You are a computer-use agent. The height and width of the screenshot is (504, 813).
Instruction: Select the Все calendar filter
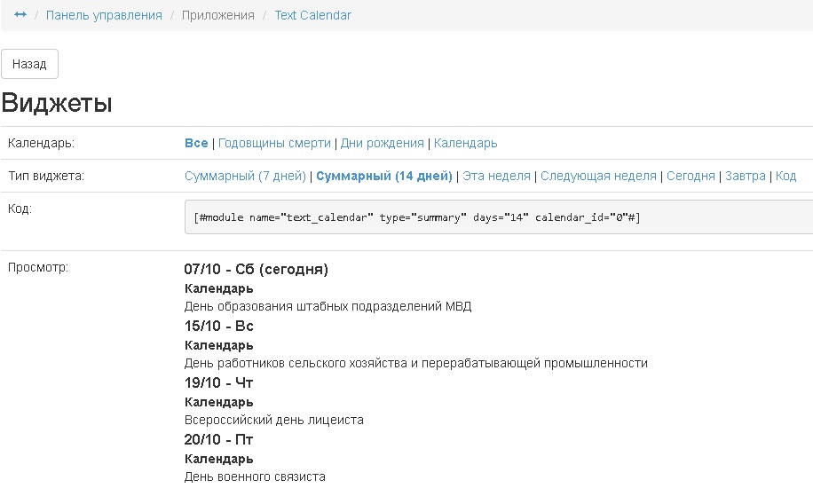point(196,143)
